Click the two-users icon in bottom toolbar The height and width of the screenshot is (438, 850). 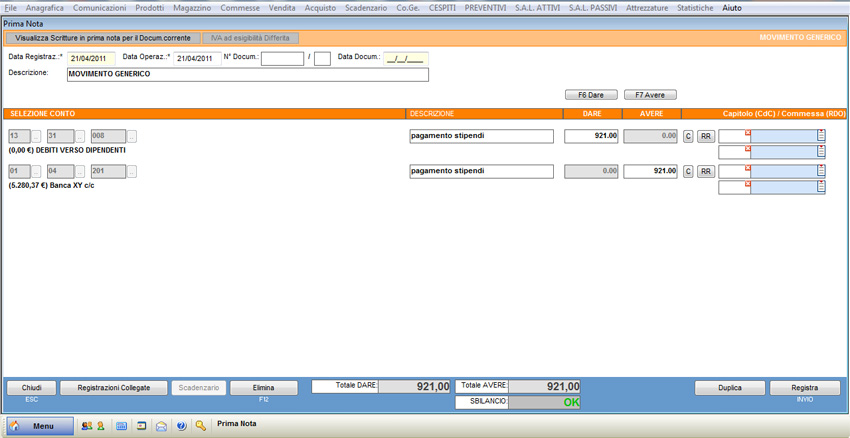tap(86, 425)
